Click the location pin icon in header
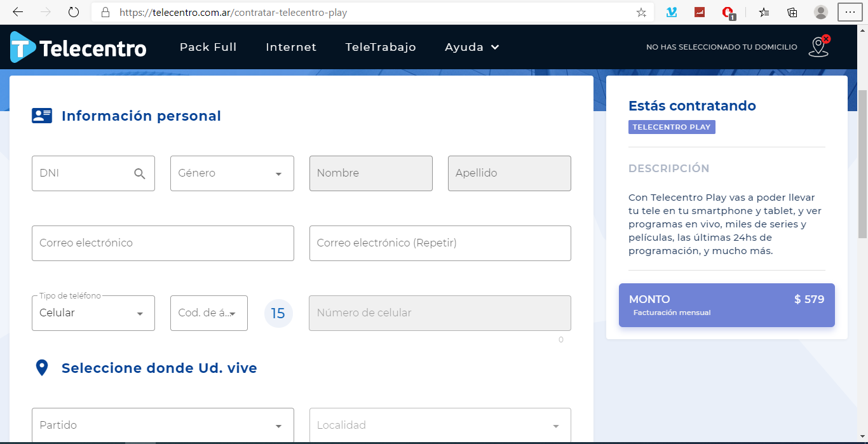The image size is (868, 444). (818, 47)
